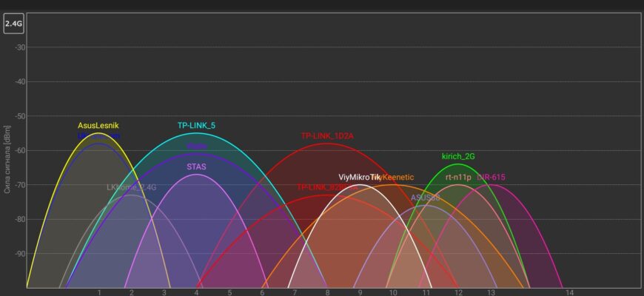Image resolution: width=644 pixels, height=296 pixels.
Task: Click the -70 dBm axis value
Action: pos(21,185)
